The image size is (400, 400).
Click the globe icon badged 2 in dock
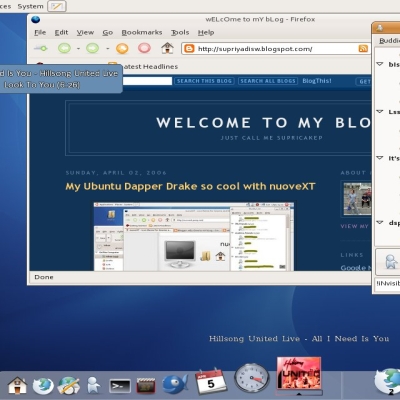387,382
